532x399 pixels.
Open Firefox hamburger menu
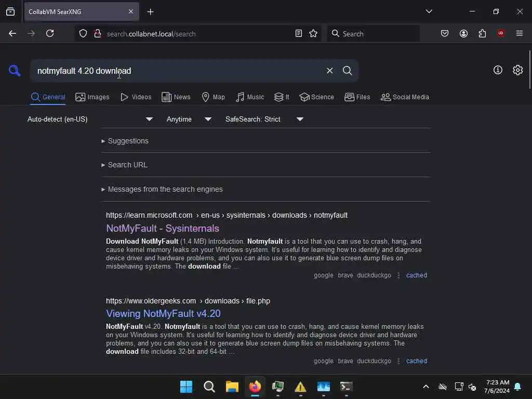(x=520, y=33)
